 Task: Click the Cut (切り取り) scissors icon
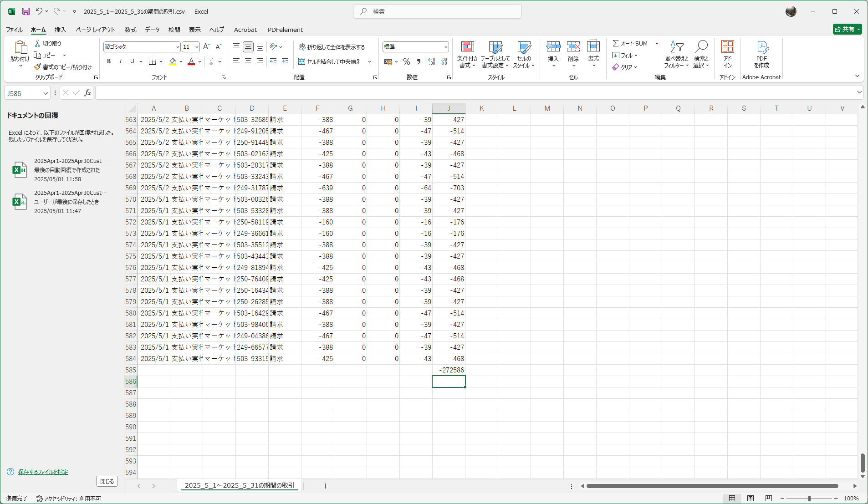click(x=37, y=43)
